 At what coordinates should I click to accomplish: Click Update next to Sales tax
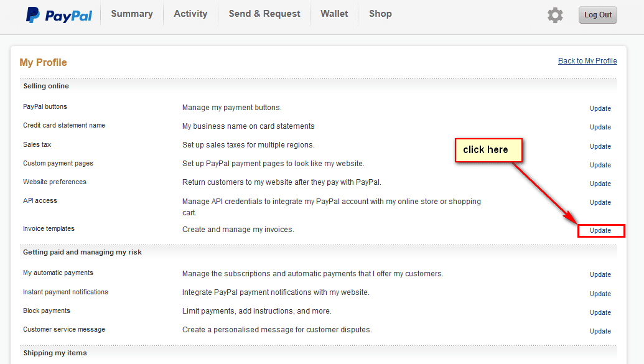pos(600,146)
